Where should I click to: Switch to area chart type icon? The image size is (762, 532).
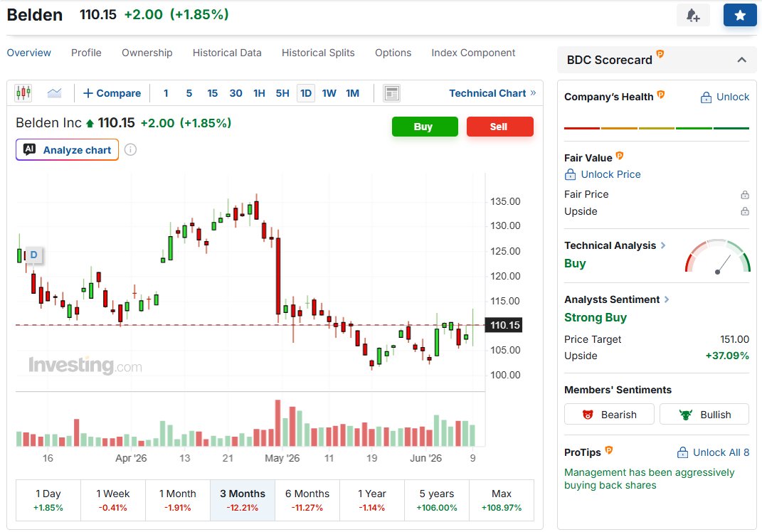tap(54, 92)
